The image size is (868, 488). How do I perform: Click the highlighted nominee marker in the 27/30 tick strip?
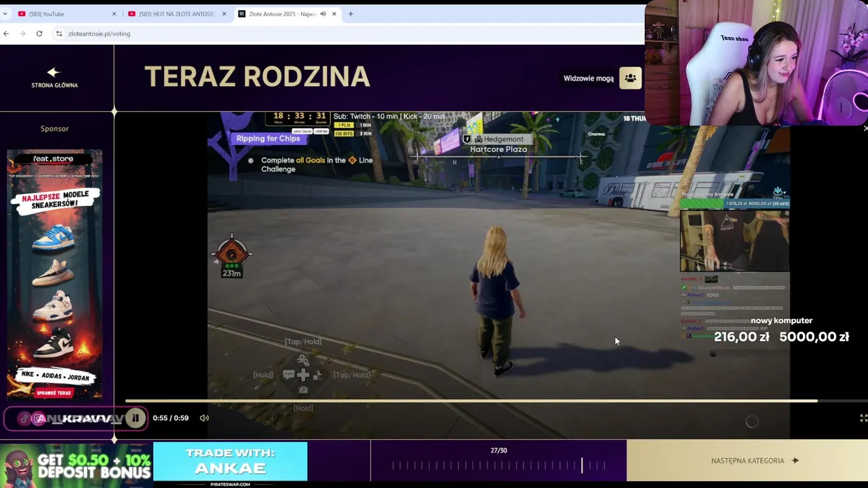tap(581, 465)
